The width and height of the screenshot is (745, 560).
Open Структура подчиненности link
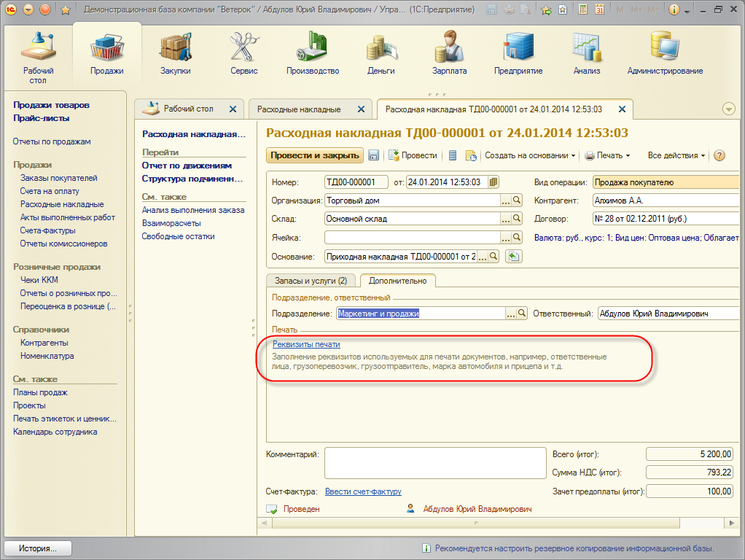coord(192,179)
